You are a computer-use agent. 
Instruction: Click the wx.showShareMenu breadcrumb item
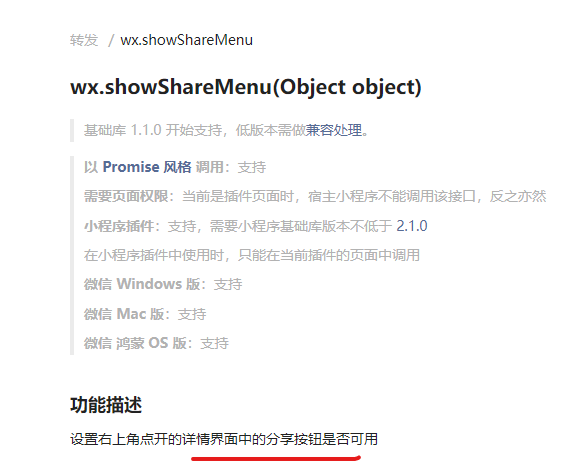(186, 40)
